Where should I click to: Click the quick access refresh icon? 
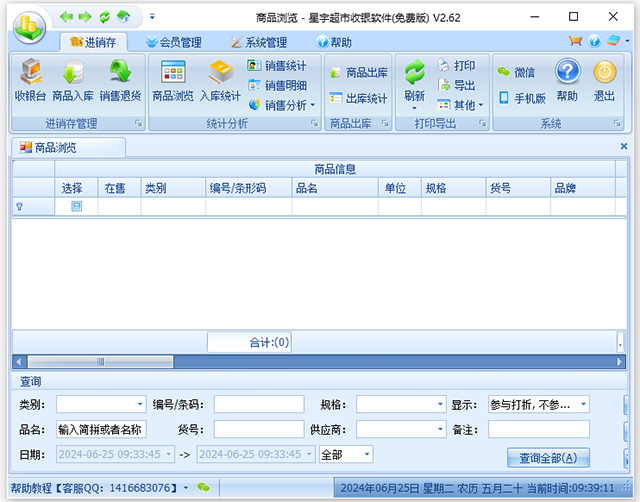(104, 17)
